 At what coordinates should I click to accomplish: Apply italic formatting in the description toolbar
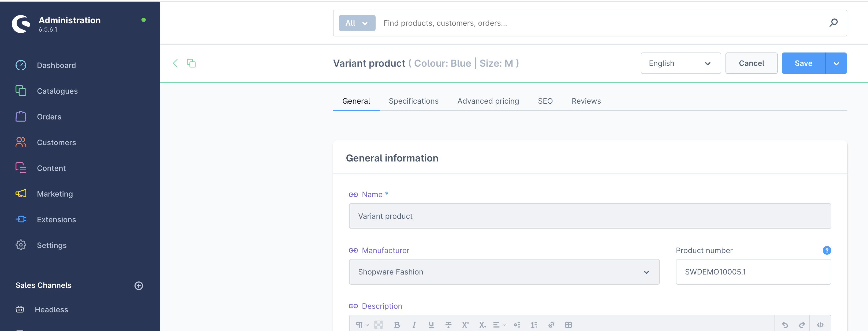tap(414, 325)
